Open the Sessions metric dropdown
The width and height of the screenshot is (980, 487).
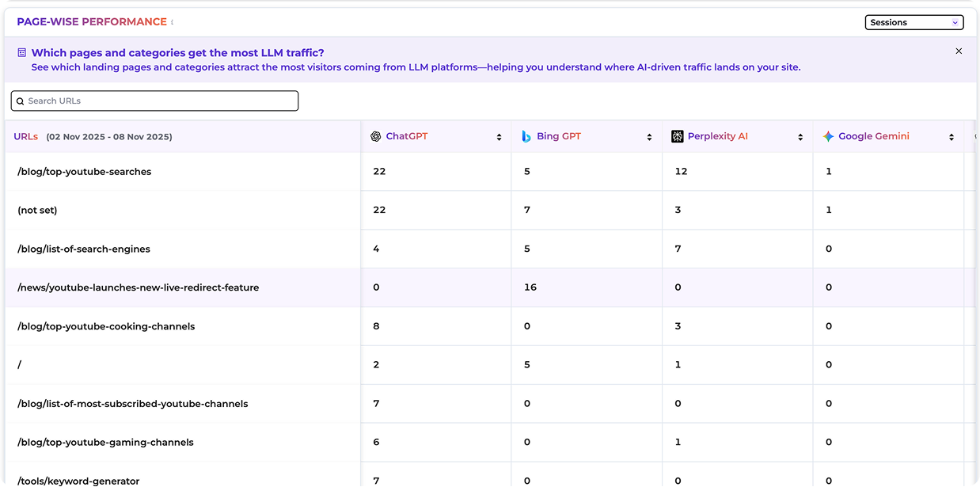914,22
